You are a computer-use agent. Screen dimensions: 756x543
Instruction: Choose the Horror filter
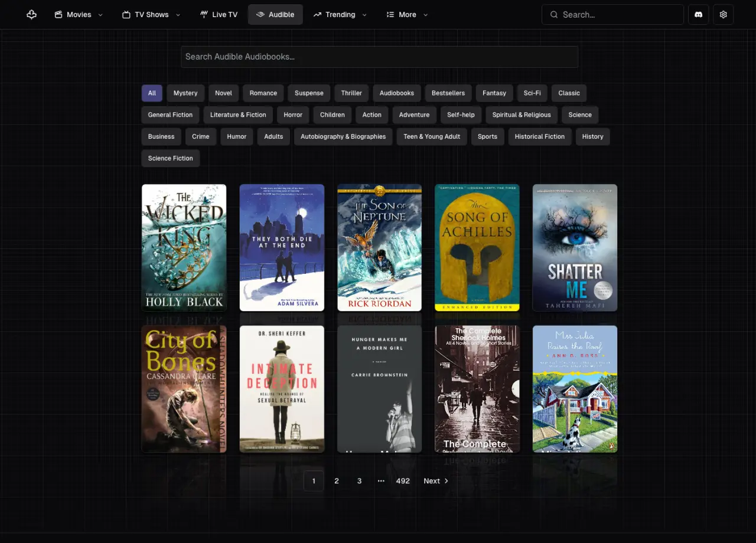(x=293, y=115)
